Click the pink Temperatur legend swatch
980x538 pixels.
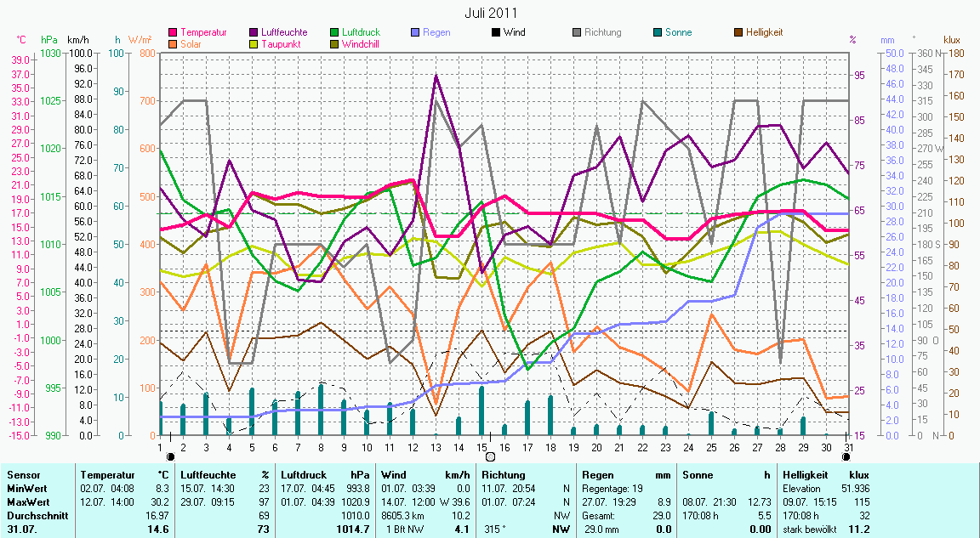click(x=174, y=33)
